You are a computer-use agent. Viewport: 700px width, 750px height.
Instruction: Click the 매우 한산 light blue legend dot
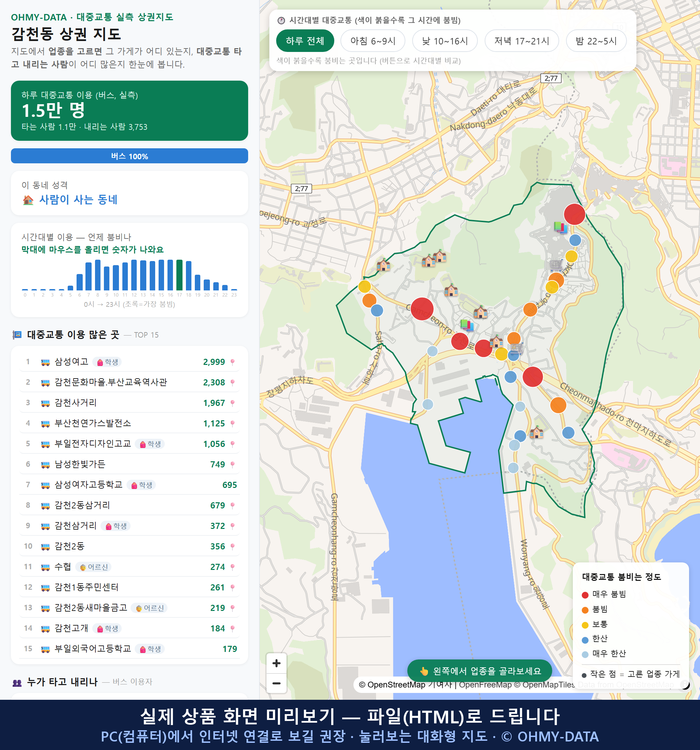585,655
